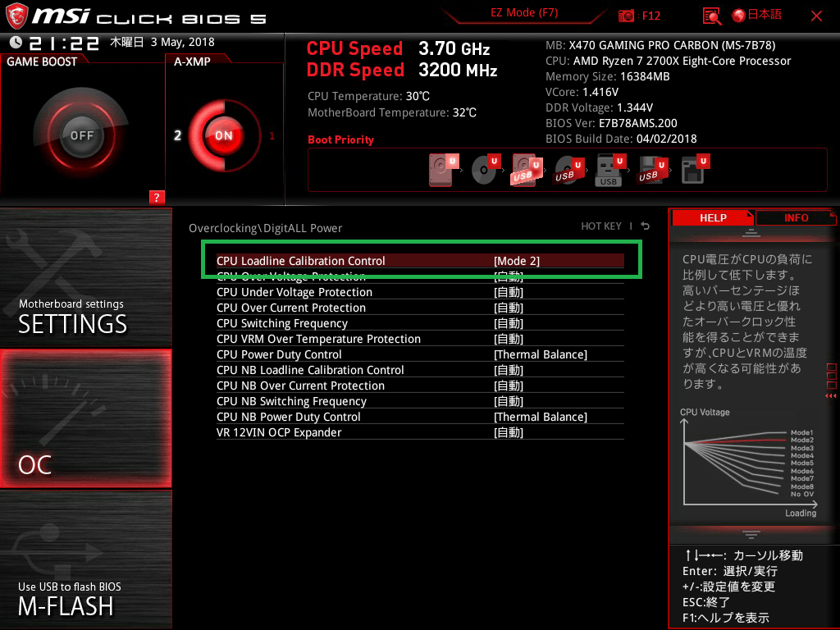
Task: Click the 21:22 system time
Action: point(64,43)
